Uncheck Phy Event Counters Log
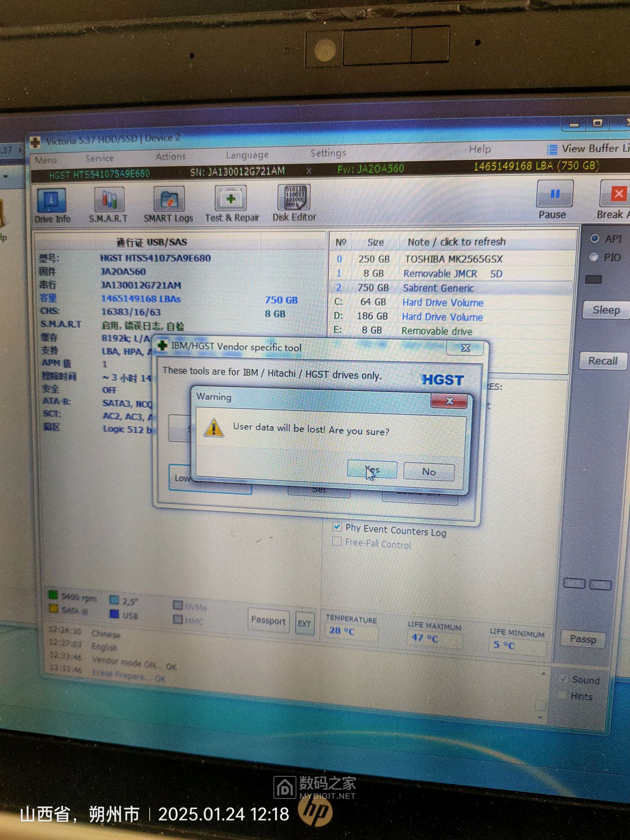Image resolution: width=630 pixels, height=840 pixels. click(337, 527)
